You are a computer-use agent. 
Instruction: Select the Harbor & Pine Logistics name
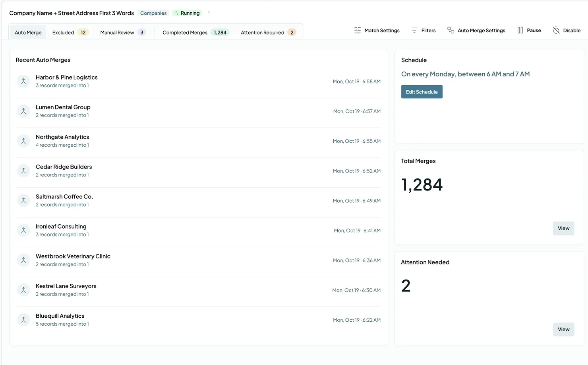[x=66, y=78]
